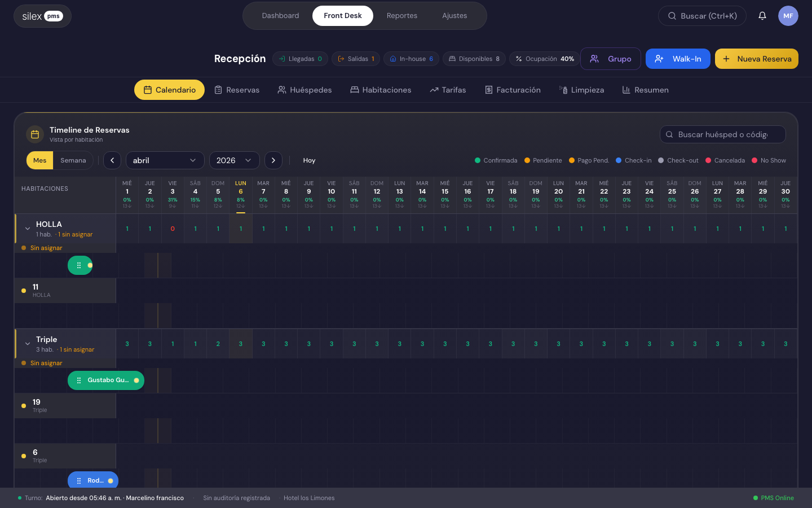Viewport: 812px width, 508px height.
Task: Grab the drag handle on Gustabo reservation
Action: (x=79, y=380)
